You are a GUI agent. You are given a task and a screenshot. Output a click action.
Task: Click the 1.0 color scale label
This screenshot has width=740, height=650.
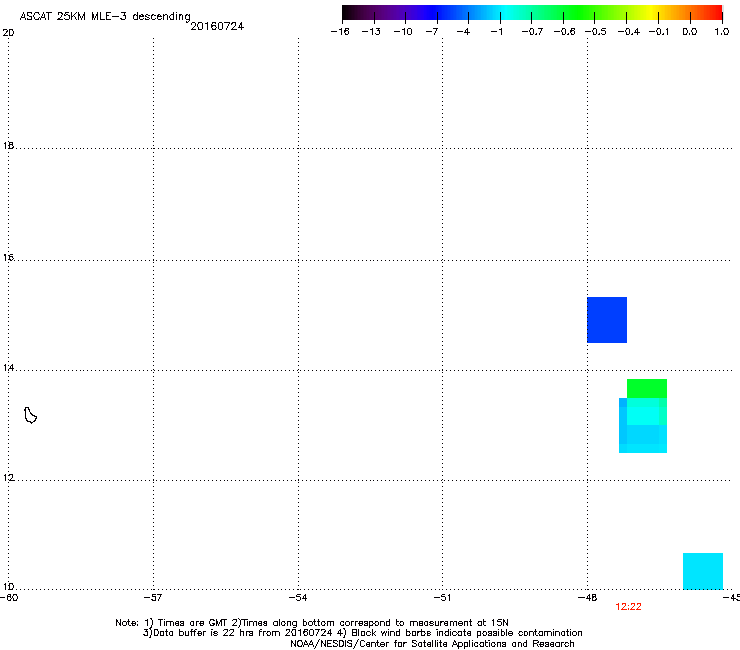pyautogui.click(x=722, y=32)
